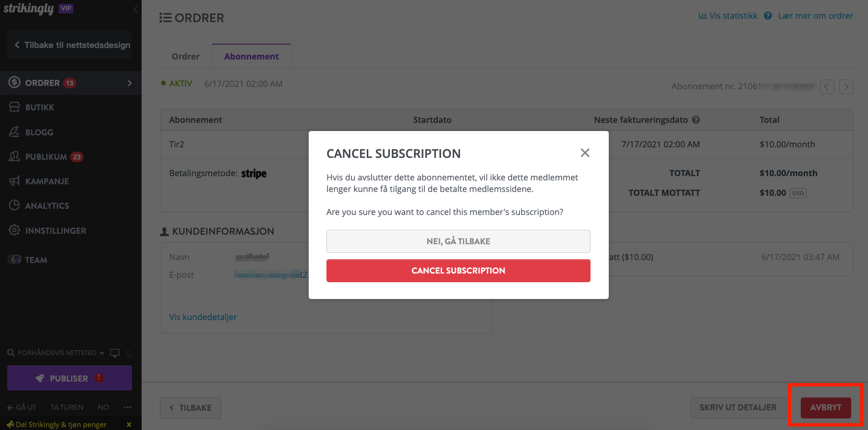Select desktop preview monitor icon
Image resolution: width=868 pixels, height=430 pixels.
[x=115, y=353]
